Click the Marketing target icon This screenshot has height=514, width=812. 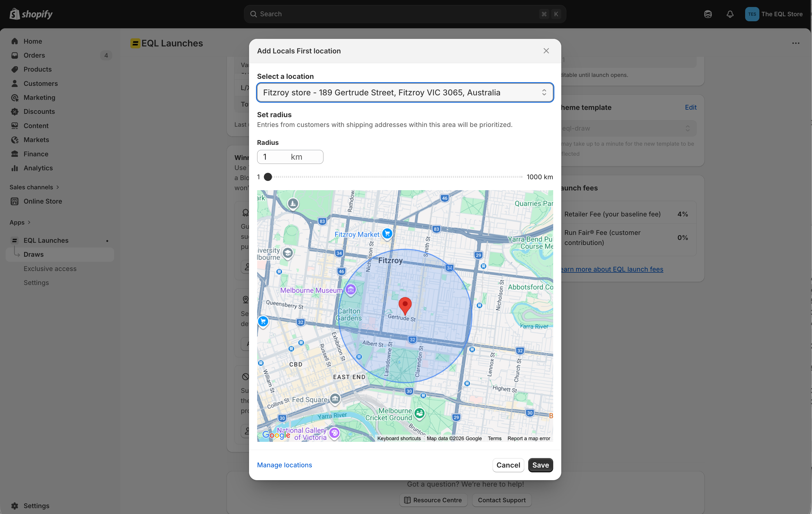click(15, 98)
